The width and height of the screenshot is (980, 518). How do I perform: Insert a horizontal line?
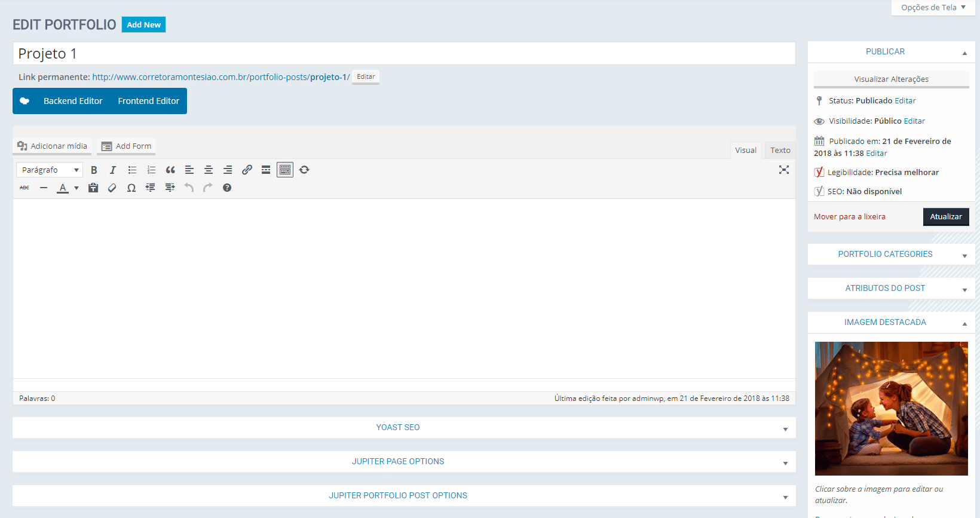(44, 188)
